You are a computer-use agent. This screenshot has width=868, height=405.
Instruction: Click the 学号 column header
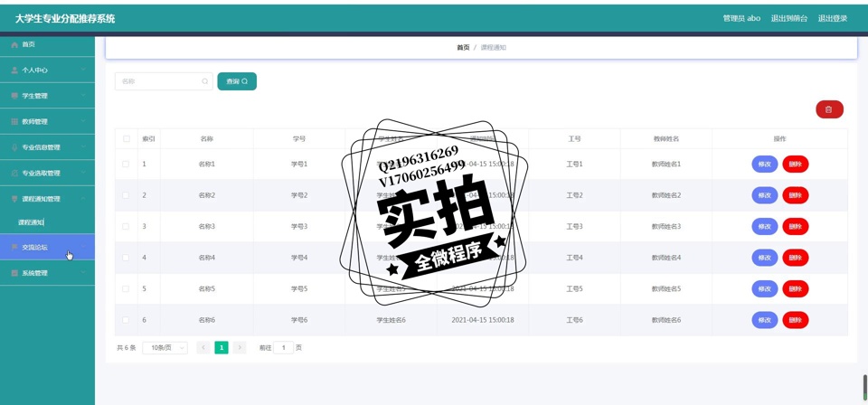pos(299,139)
